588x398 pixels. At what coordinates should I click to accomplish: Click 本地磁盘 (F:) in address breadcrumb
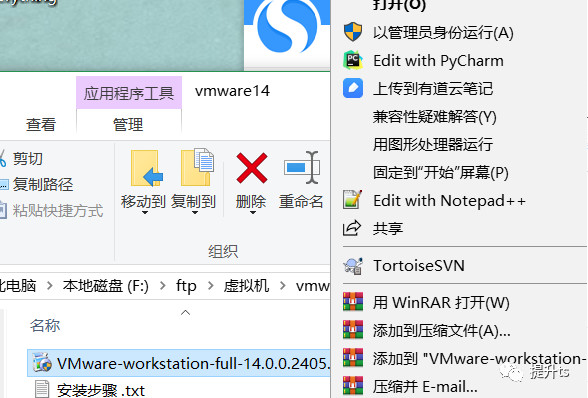tap(106, 286)
